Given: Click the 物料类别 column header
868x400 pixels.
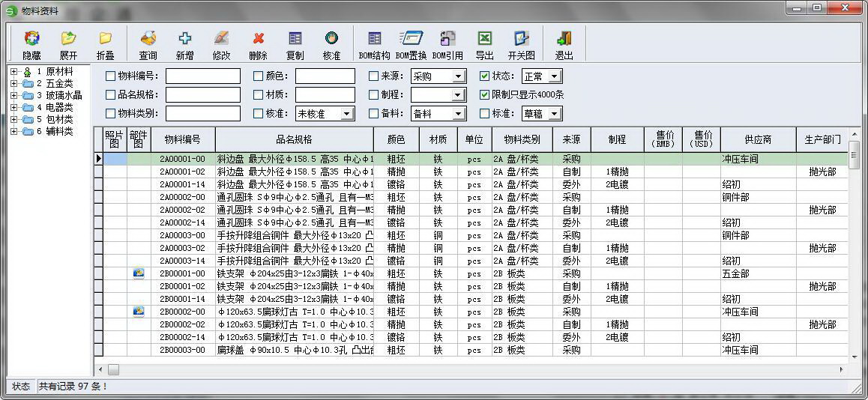Looking at the screenshot, I should pos(522,140).
